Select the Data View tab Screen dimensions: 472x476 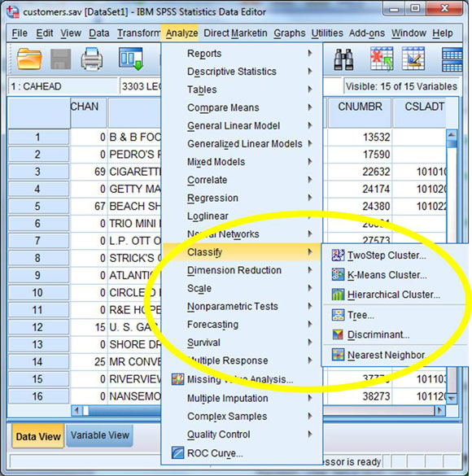tap(38, 436)
